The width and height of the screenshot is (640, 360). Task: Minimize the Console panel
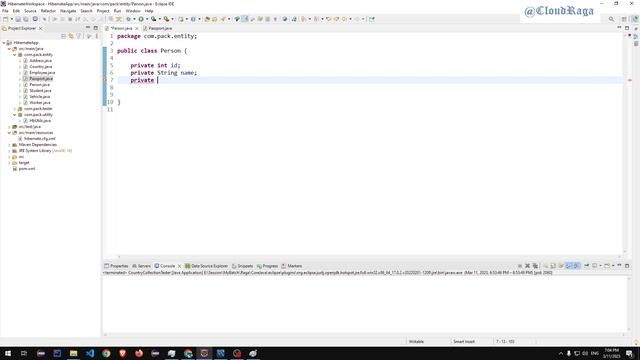[x=619, y=266]
